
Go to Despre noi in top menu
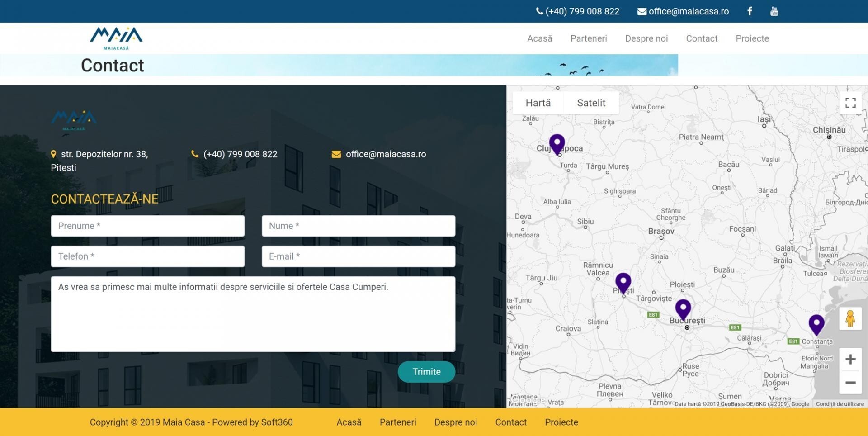[646, 38]
